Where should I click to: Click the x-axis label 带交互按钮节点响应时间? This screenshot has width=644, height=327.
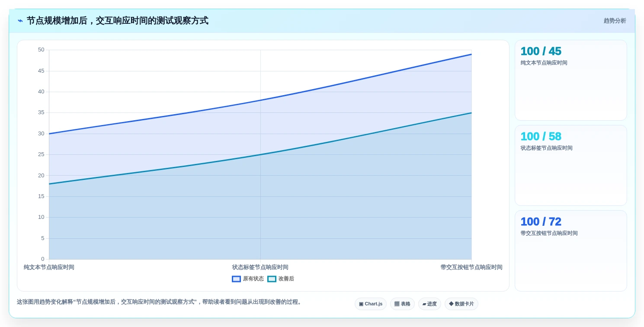tap(471, 267)
